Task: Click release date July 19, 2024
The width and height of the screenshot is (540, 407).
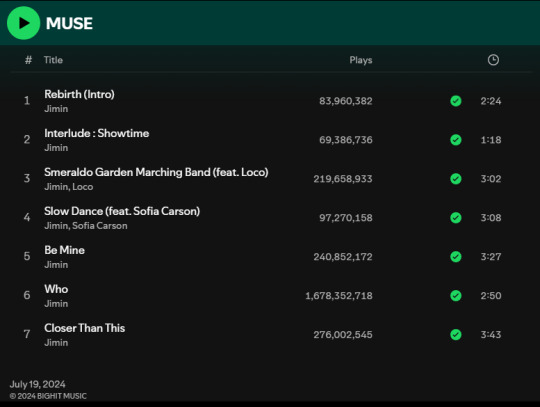Action: pos(38,384)
